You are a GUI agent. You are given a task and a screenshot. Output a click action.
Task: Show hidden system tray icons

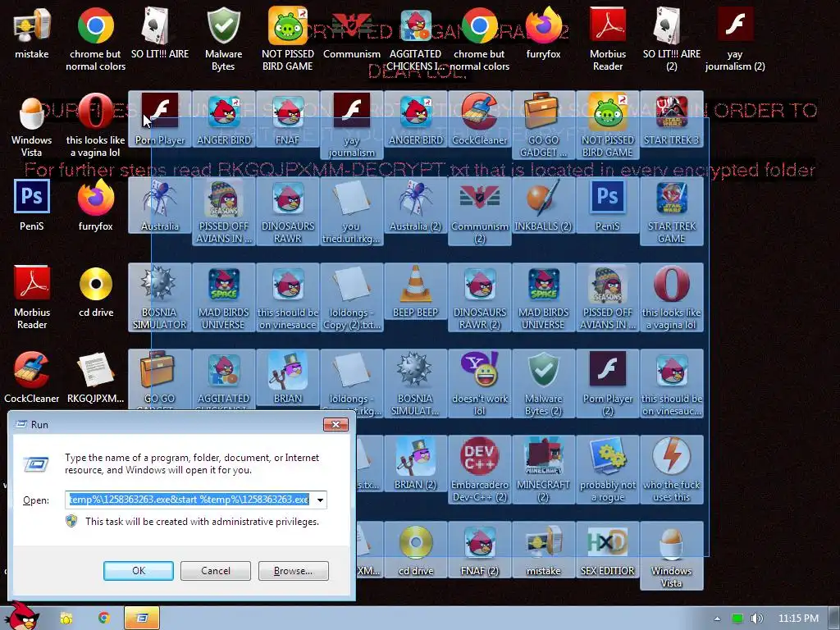[x=717, y=619]
